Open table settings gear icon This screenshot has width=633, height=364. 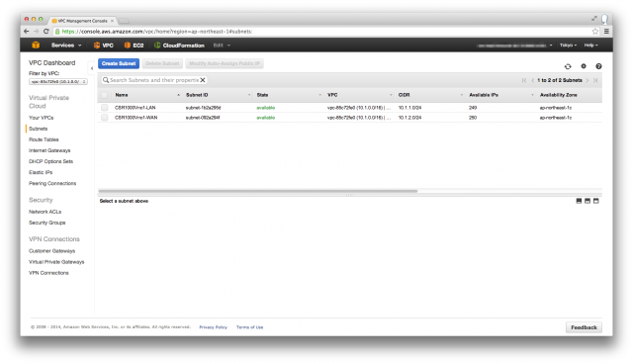pyautogui.click(x=584, y=66)
